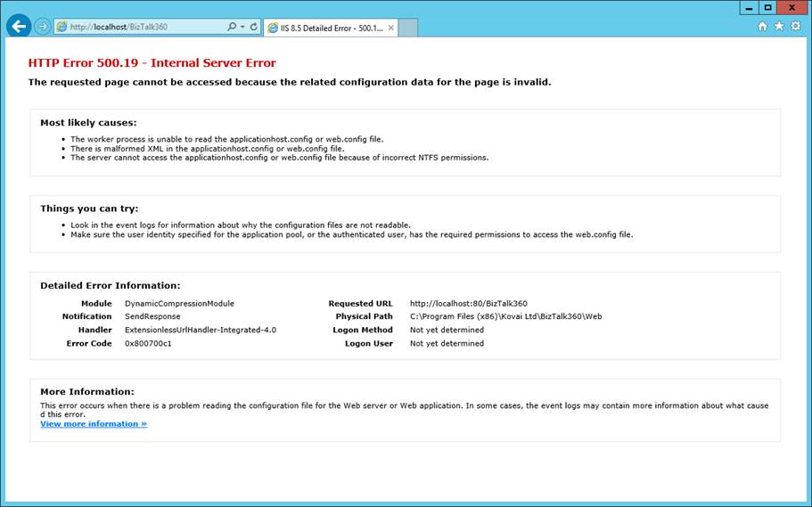812x507 pixels.
Task: Select the physical path C:\Program Files (x86) value
Action: point(506,316)
